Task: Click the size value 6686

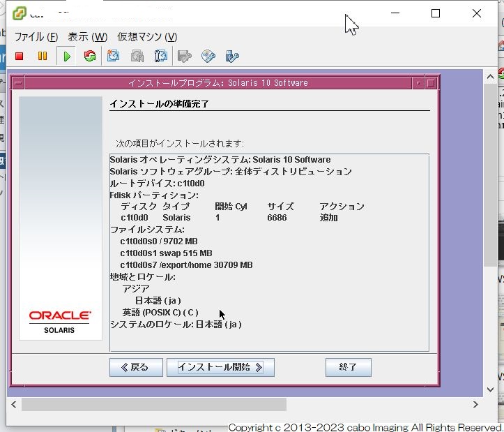Action: [x=277, y=218]
